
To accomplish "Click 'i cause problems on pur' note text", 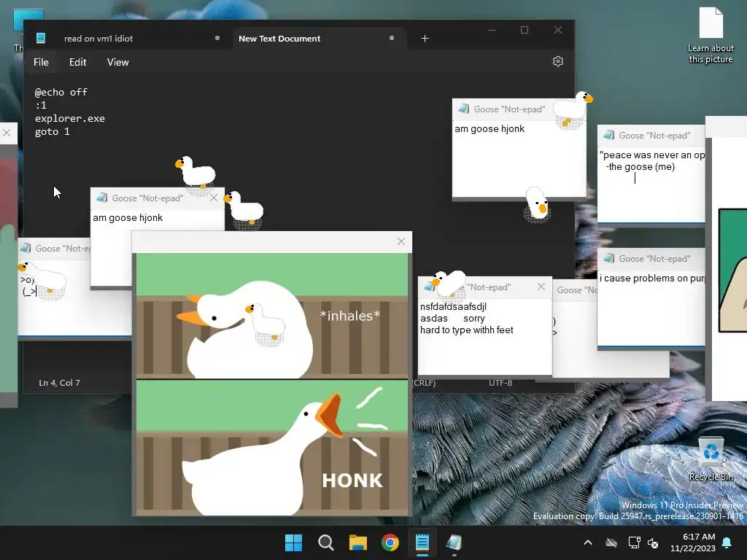I will pyautogui.click(x=652, y=279).
